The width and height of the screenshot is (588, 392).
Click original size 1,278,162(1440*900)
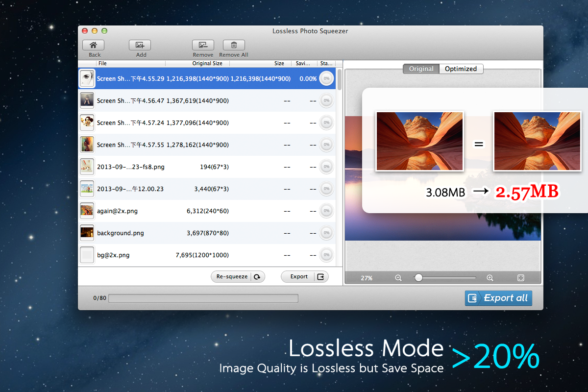(x=197, y=145)
